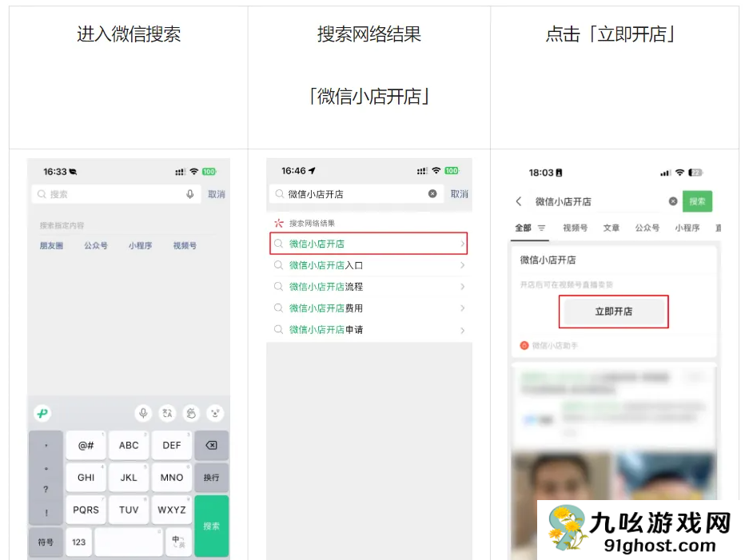Select the 文章 results tab

click(612, 228)
